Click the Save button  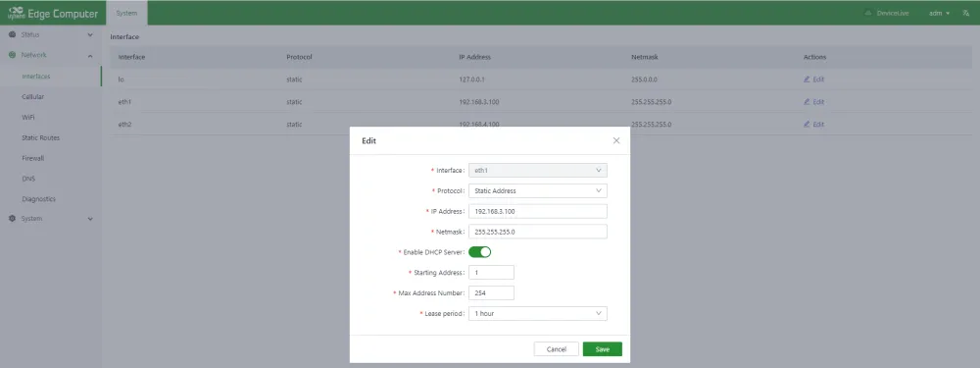tap(602, 349)
